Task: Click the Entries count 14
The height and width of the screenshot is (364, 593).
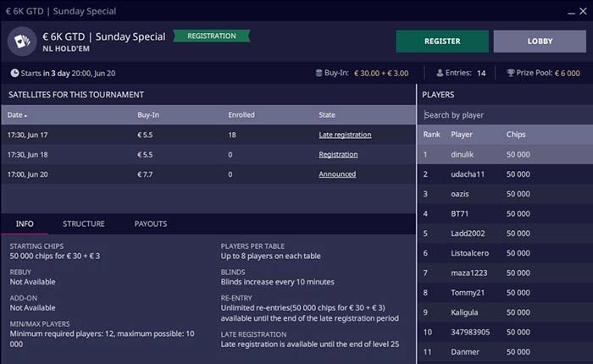Action: tap(481, 74)
